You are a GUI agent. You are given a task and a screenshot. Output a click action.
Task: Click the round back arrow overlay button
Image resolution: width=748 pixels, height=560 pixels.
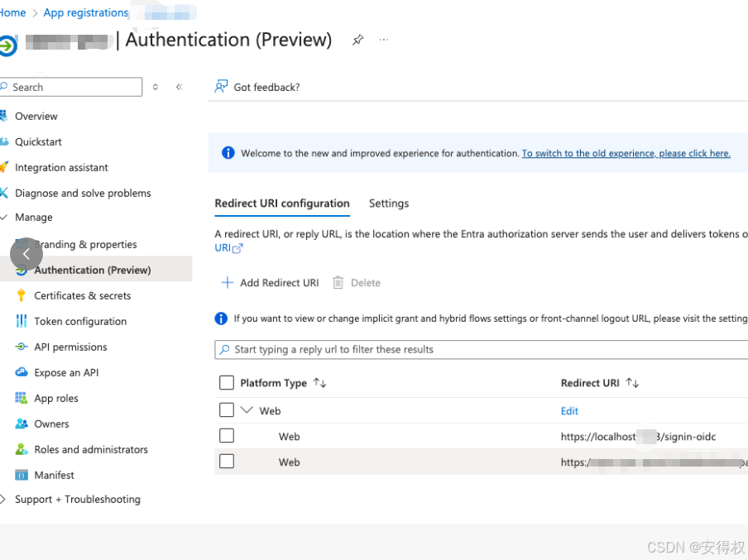pos(26,254)
